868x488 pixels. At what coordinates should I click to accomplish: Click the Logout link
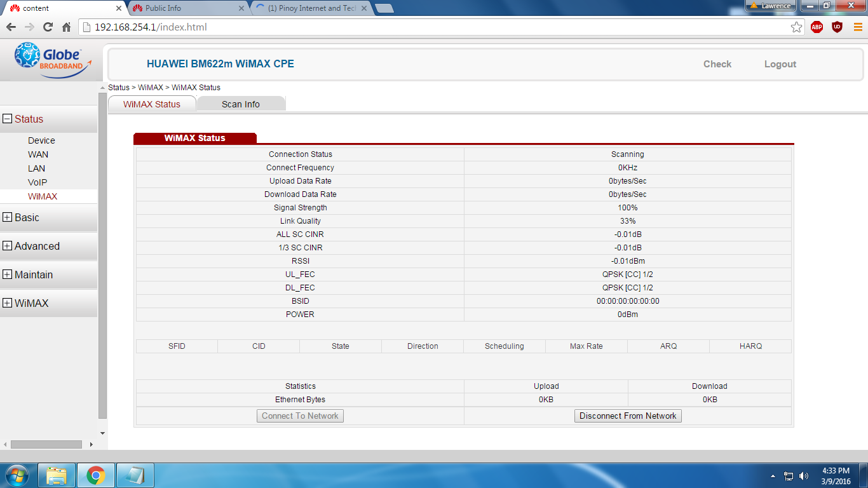coord(780,64)
